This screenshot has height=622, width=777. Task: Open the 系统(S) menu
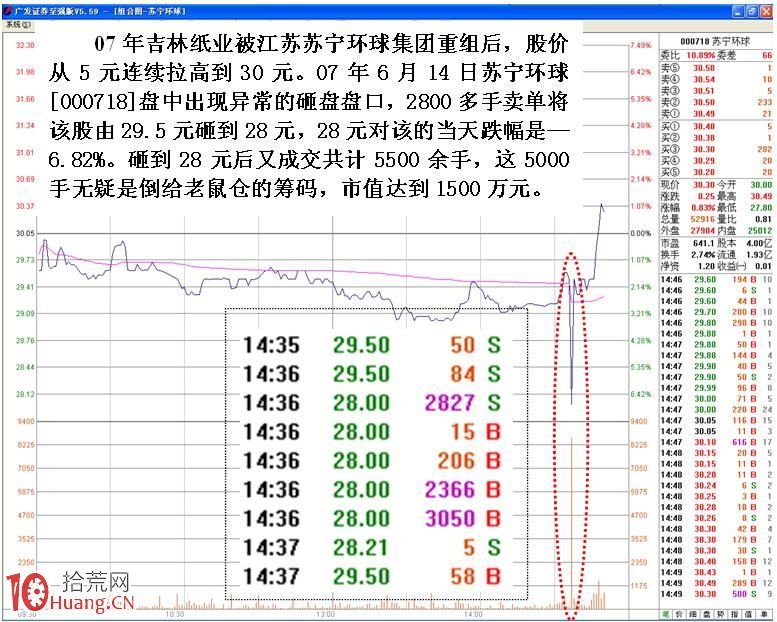tap(19, 24)
